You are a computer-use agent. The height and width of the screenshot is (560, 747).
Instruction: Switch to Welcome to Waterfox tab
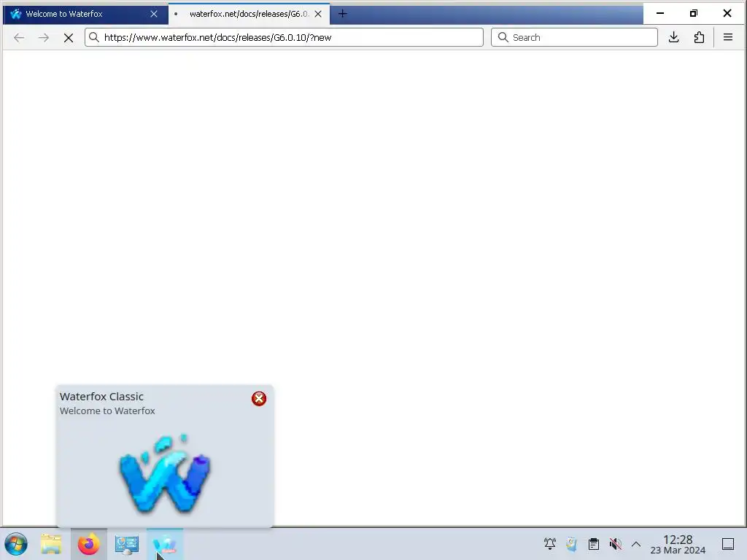click(x=86, y=14)
